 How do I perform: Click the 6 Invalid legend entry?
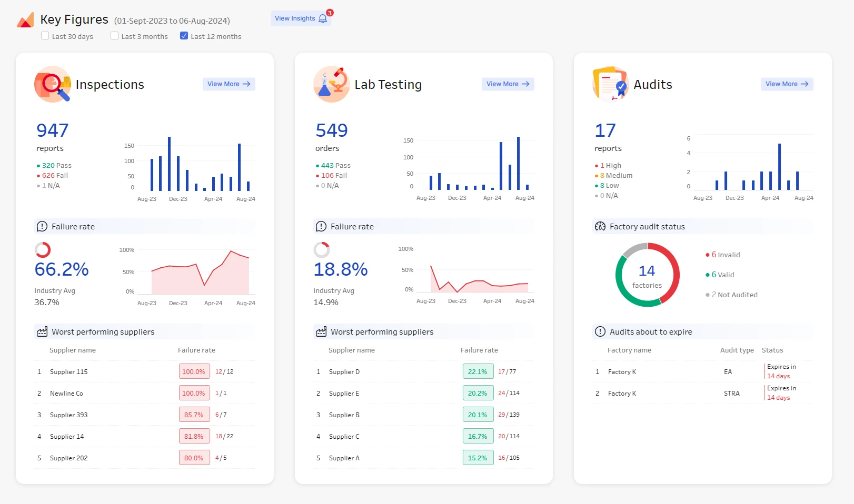723,255
